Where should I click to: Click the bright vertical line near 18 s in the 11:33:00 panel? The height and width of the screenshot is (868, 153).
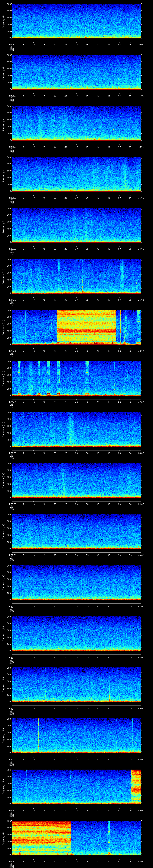tap(51, 223)
